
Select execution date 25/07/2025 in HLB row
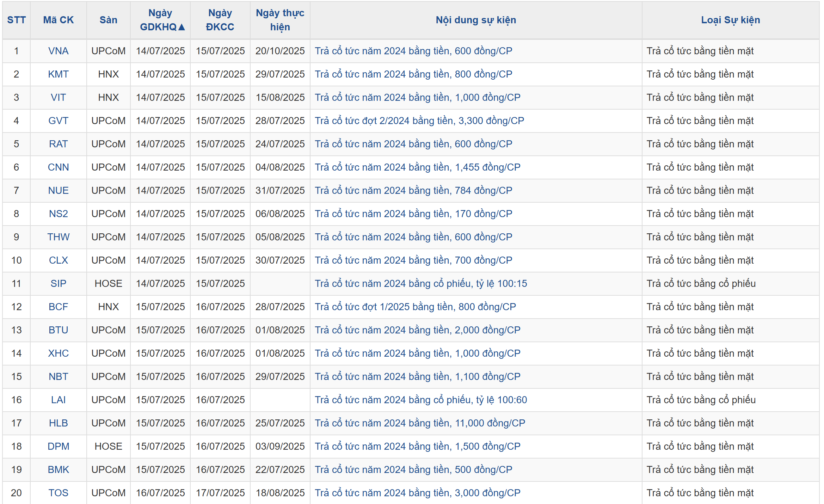pyautogui.click(x=280, y=423)
